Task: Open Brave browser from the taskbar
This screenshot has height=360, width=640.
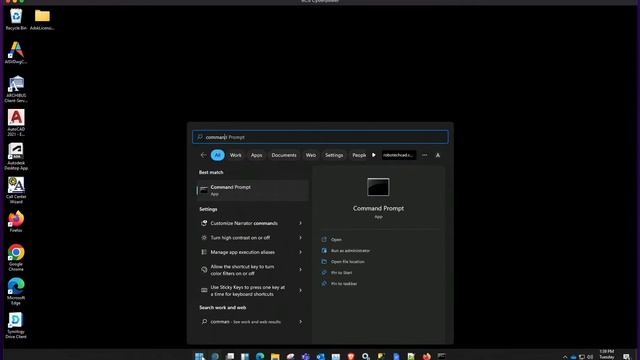Action: (x=351, y=356)
